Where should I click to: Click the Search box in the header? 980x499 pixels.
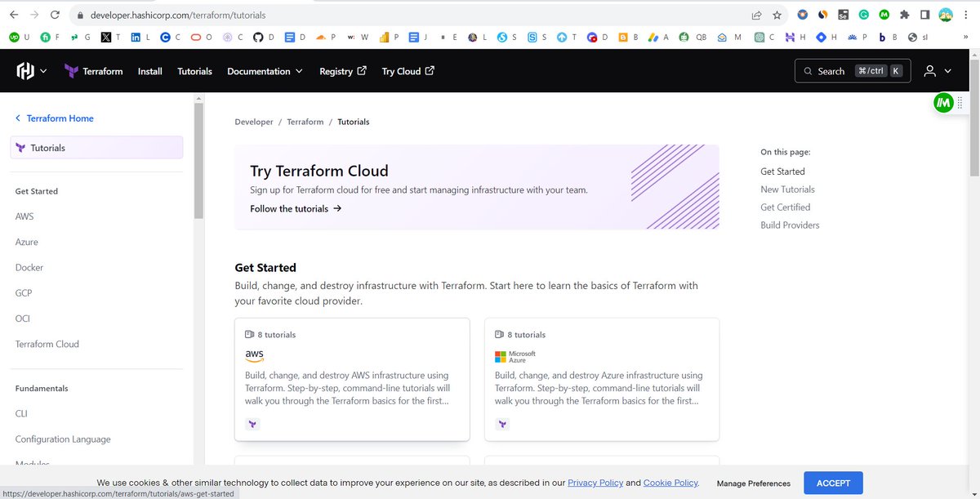click(852, 71)
